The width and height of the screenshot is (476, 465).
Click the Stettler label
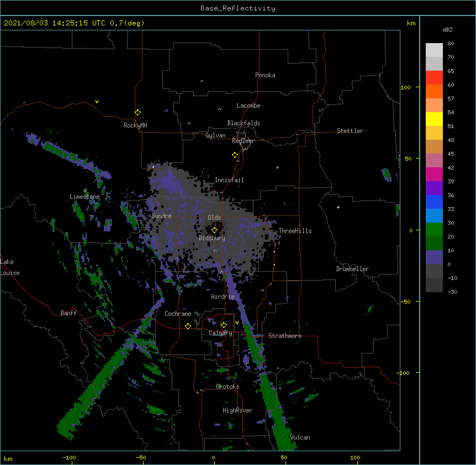350,131
